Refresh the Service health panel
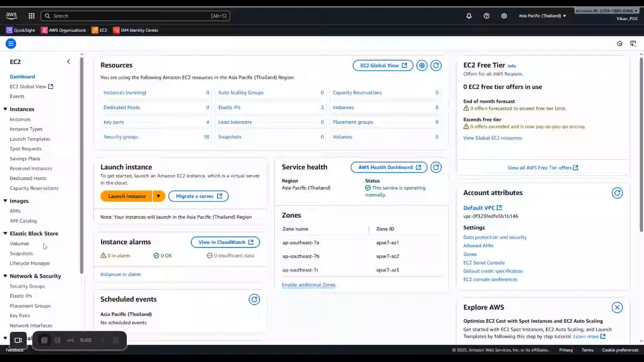The width and height of the screenshot is (644, 362). point(436,167)
